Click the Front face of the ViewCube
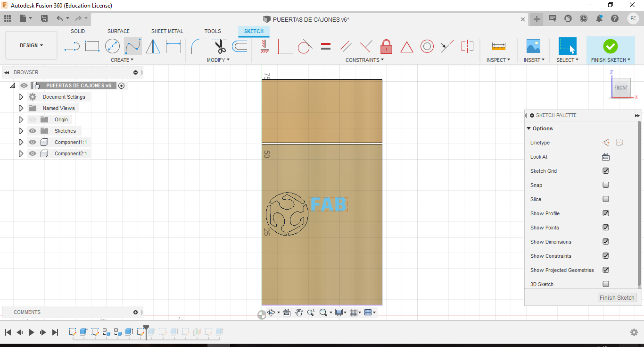The image size is (644, 347). [621, 87]
